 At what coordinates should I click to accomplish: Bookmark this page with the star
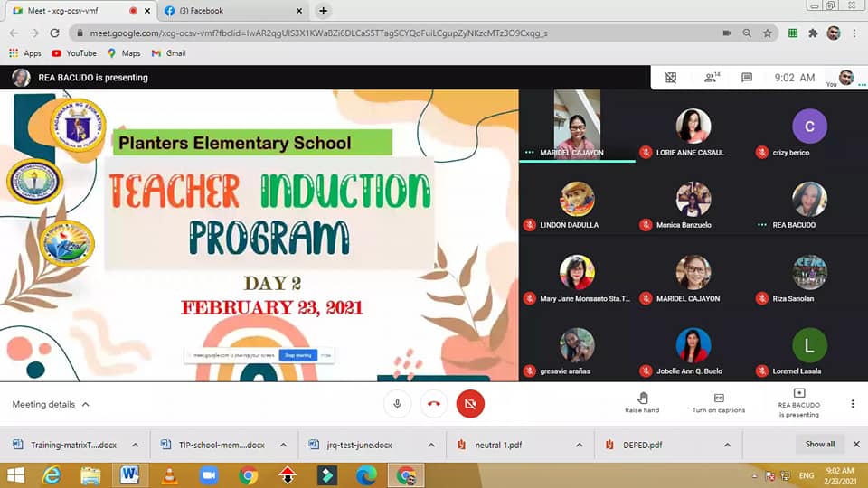[768, 33]
